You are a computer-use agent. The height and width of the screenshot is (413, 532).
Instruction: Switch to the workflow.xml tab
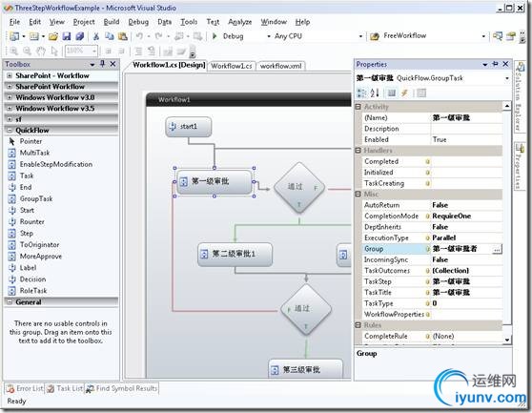[280, 66]
